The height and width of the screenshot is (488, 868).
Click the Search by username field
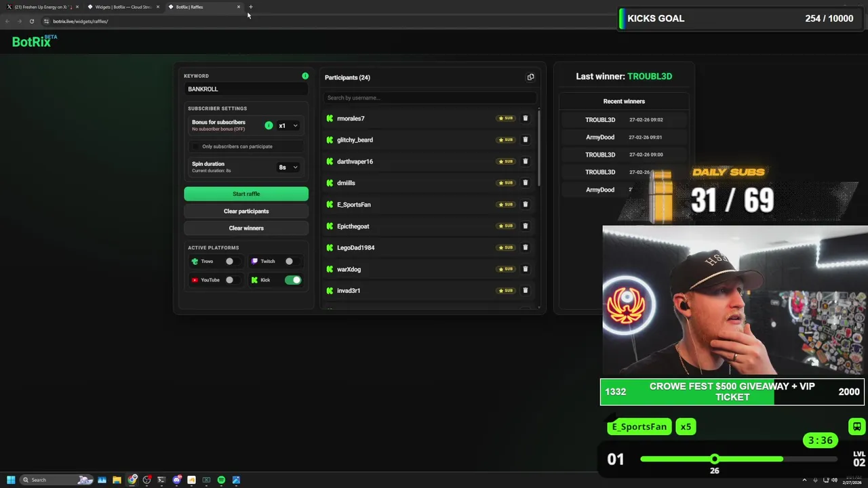coord(429,98)
